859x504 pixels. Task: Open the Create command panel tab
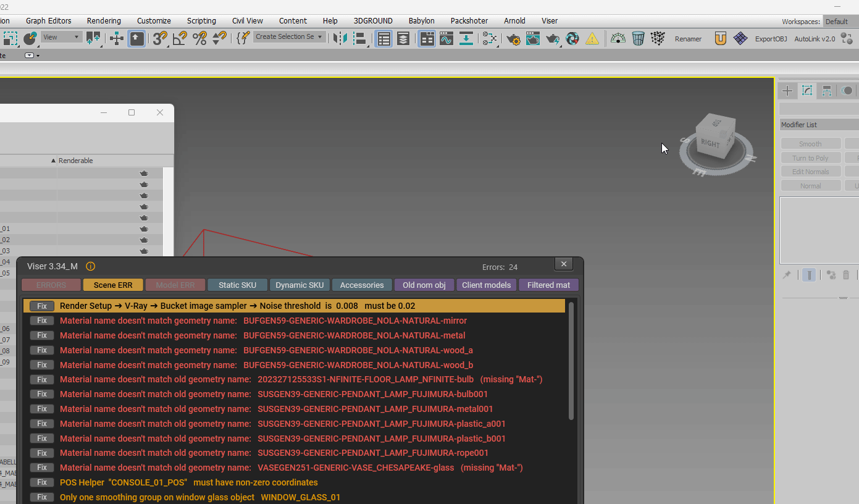pos(787,91)
